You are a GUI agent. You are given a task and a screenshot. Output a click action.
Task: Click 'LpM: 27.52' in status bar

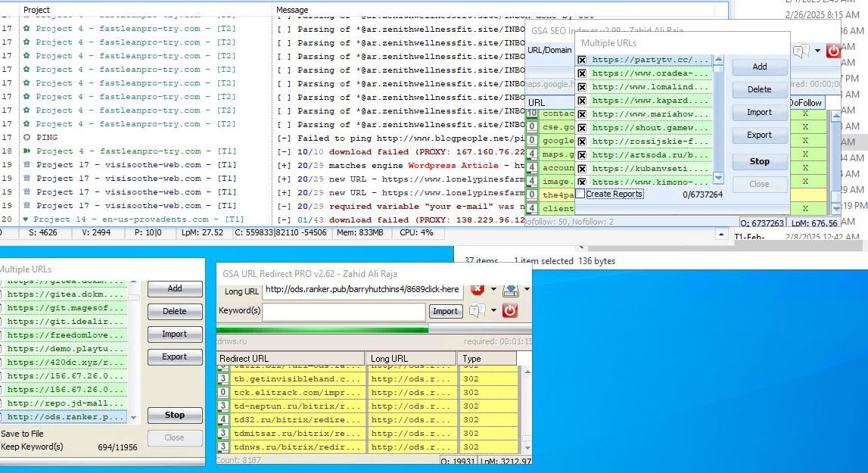pyautogui.click(x=202, y=232)
